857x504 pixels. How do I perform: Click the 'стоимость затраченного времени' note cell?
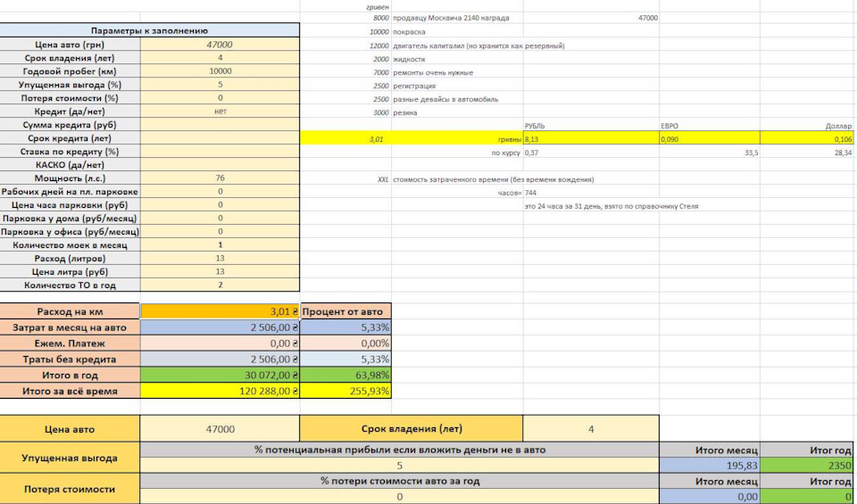pos(493,179)
